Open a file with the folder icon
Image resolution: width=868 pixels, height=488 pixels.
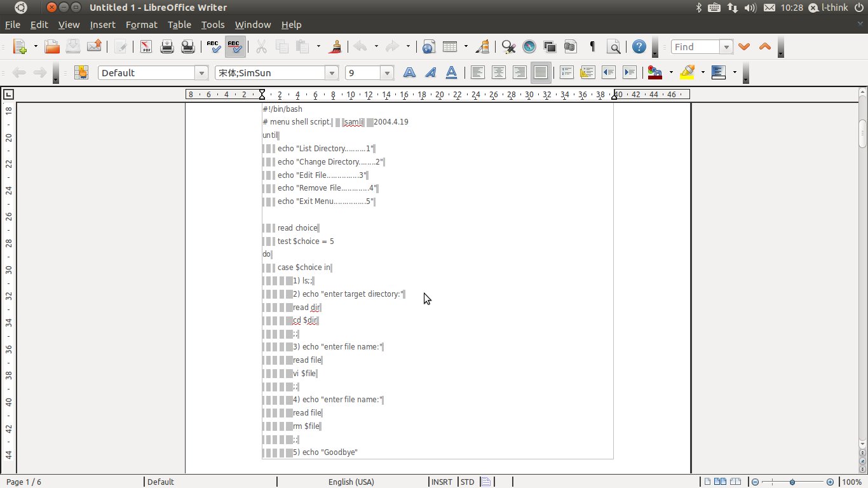click(52, 46)
